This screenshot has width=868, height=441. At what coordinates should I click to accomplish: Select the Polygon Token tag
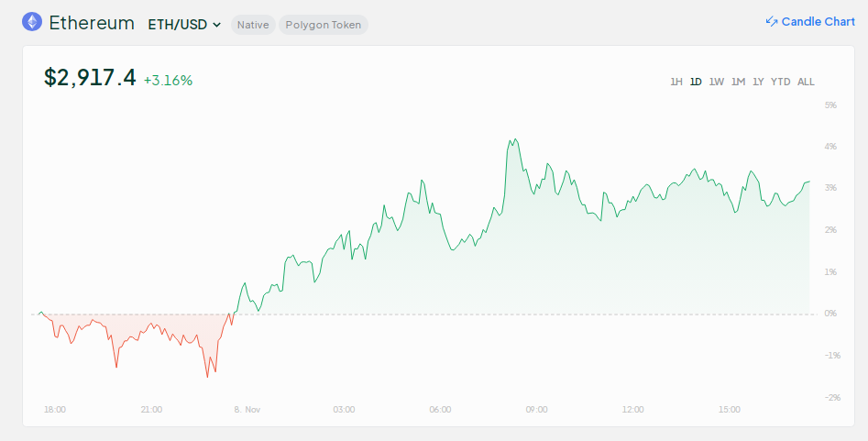[323, 25]
